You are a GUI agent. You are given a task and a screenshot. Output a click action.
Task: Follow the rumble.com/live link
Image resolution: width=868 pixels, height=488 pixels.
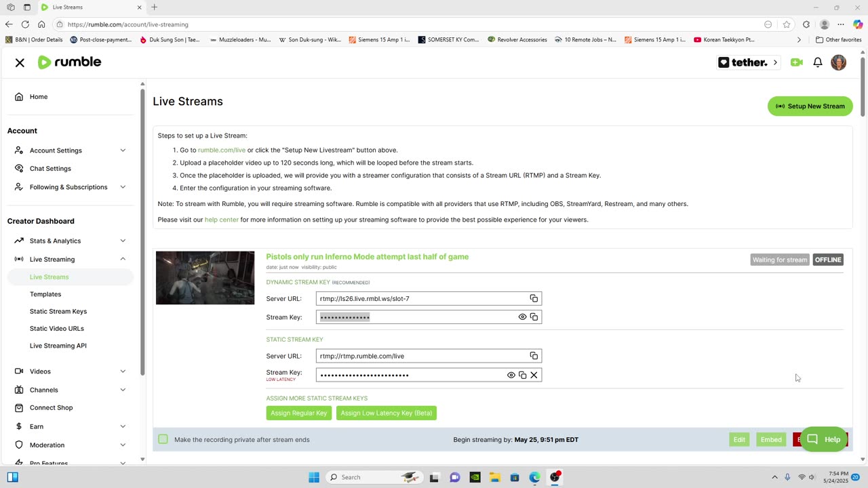(x=222, y=150)
